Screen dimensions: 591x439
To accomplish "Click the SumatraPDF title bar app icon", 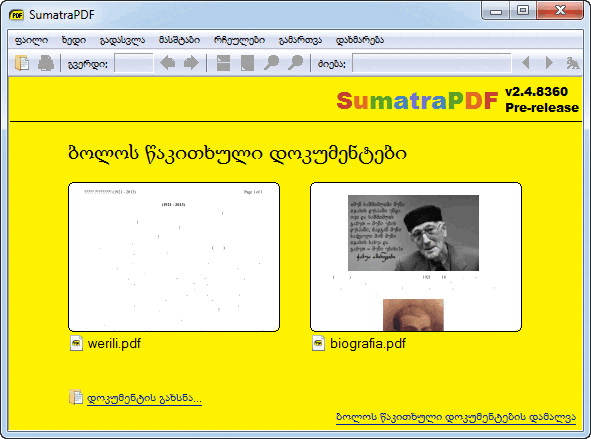I will pyautogui.click(x=16, y=15).
